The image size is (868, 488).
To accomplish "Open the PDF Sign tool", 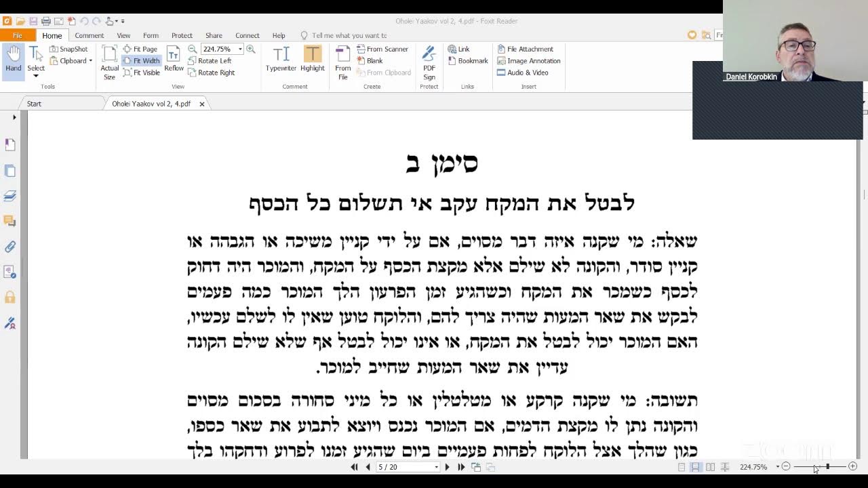I will (x=429, y=63).
